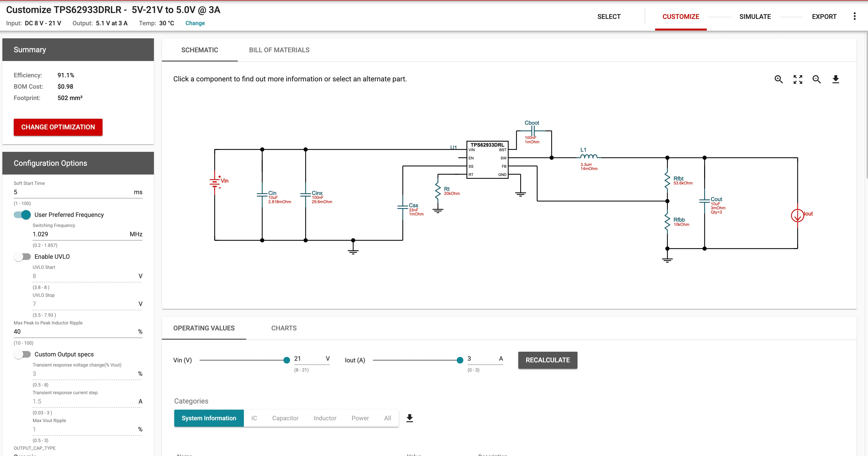Click Transient response current step field
Screen dimensions: 868x456
click(x=87, y=401)
